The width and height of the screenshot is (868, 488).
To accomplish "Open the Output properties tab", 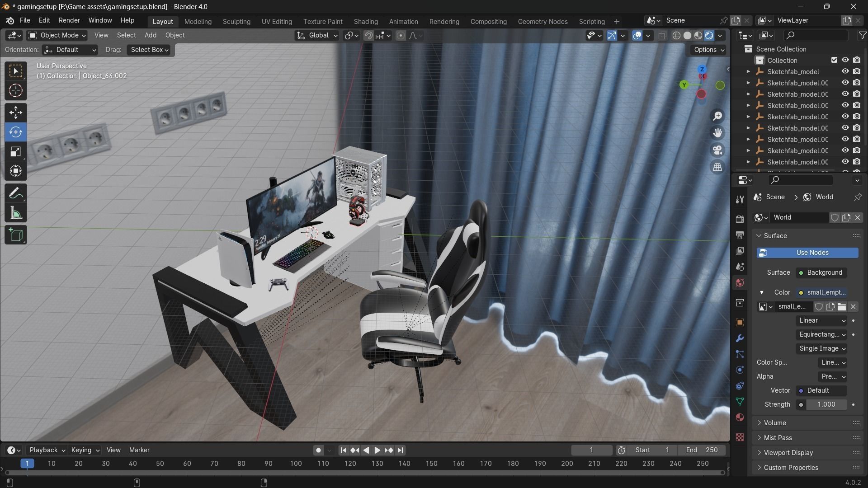I will coord(740,235).
